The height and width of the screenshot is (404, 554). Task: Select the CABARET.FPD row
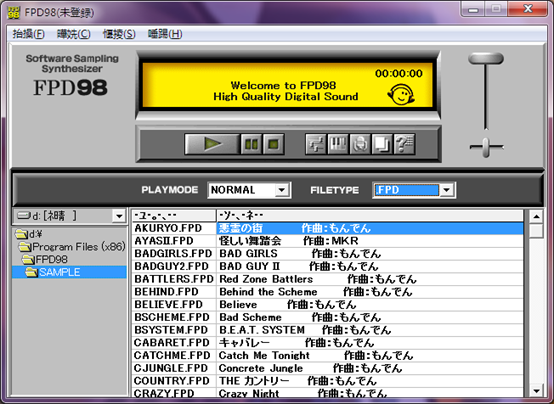coord(328,343)
